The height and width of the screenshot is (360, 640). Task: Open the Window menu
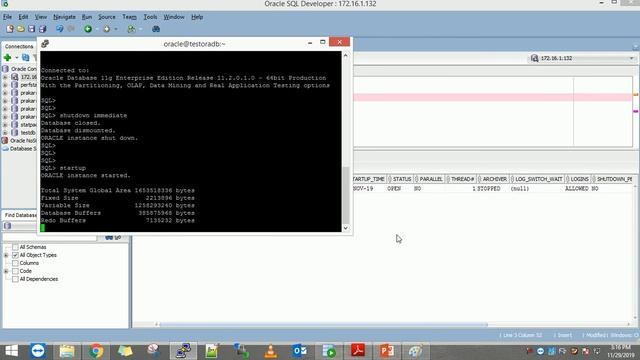174,17
